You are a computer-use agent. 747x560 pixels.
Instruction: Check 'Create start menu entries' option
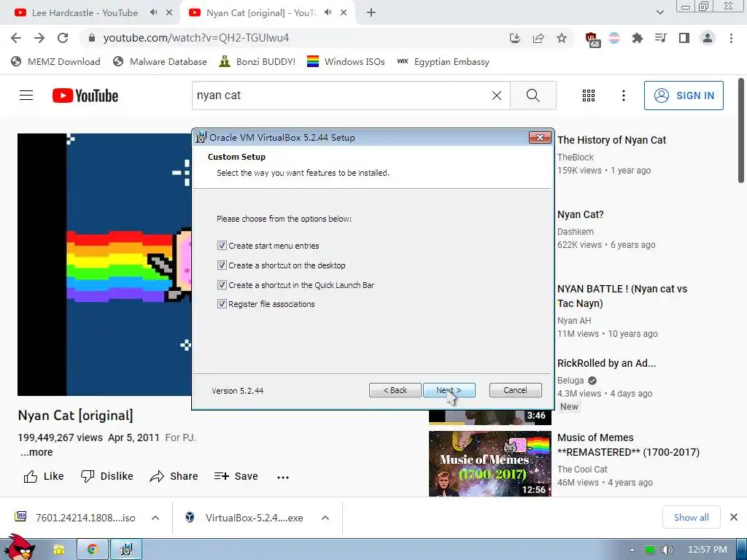(x=222, y=246)
